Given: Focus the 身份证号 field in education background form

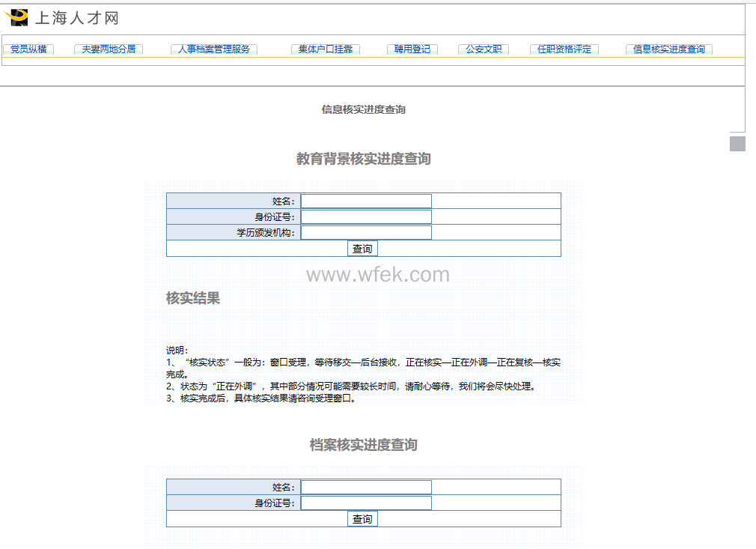Looking at the screenshot, I should tap(366, 216).
